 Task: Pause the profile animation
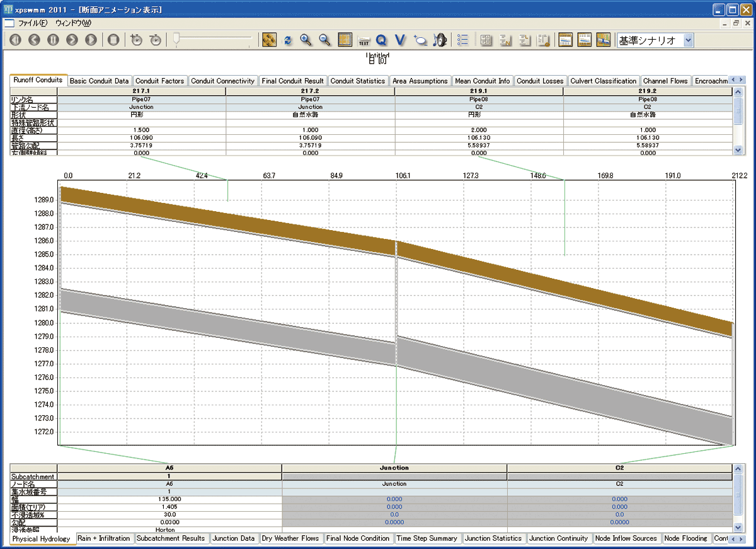tap(53, 40)
